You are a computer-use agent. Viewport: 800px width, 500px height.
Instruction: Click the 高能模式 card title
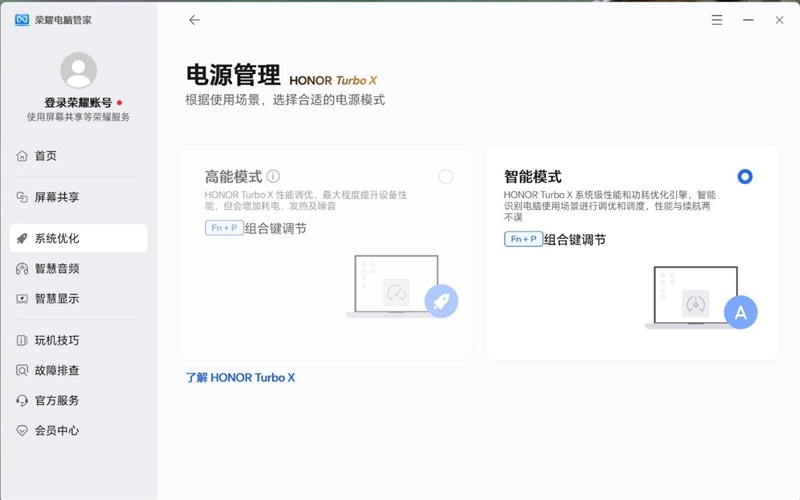point(233,177)
